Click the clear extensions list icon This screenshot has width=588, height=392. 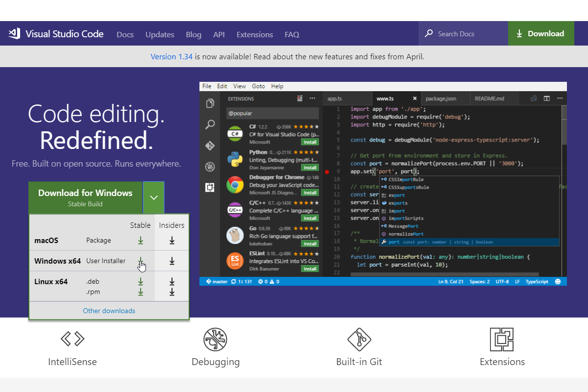pyautogui.click(x=300, y=98)
